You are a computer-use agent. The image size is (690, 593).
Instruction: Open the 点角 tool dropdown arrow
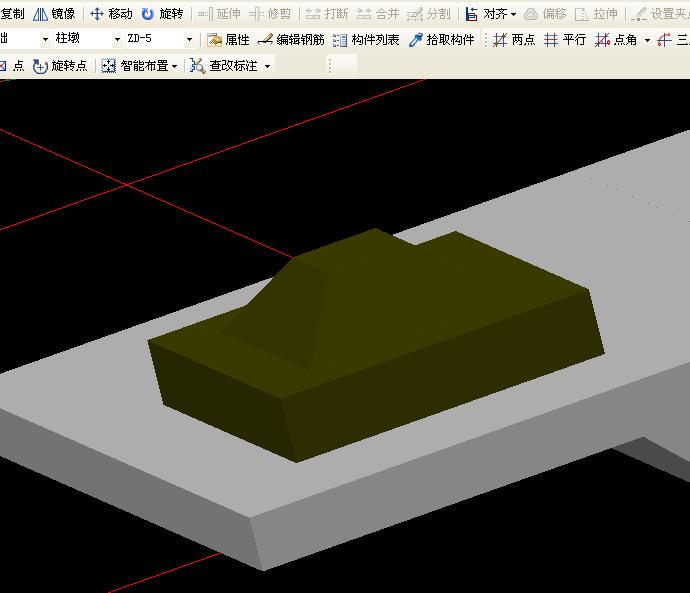tap(647, 40)
